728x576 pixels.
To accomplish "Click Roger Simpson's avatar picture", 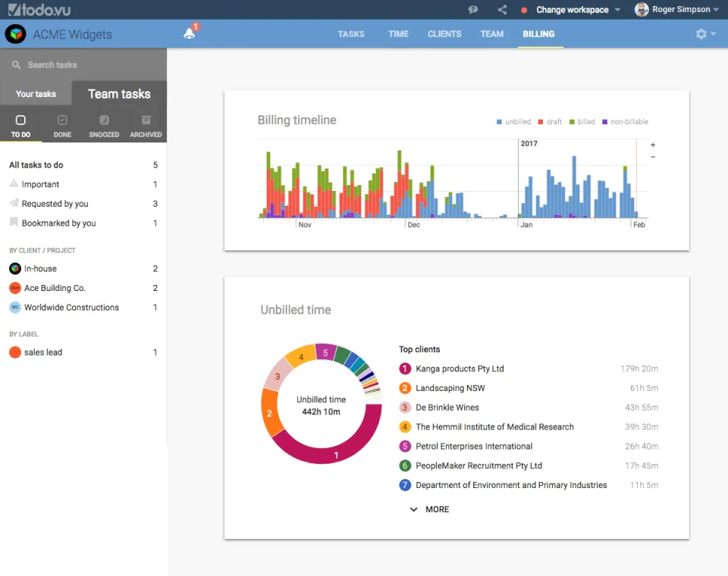I will 642,9.
